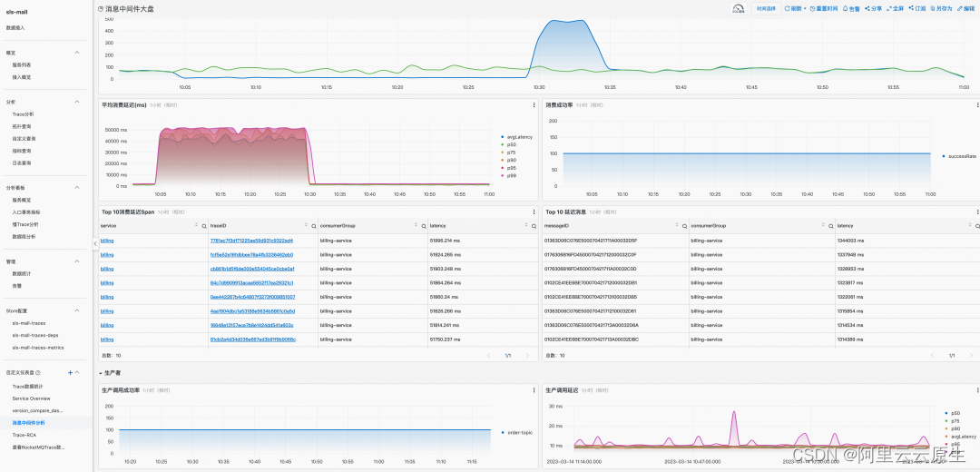Collapse the 分析 sidebar section
Viewport: 980px width, 472px height.
77,102
